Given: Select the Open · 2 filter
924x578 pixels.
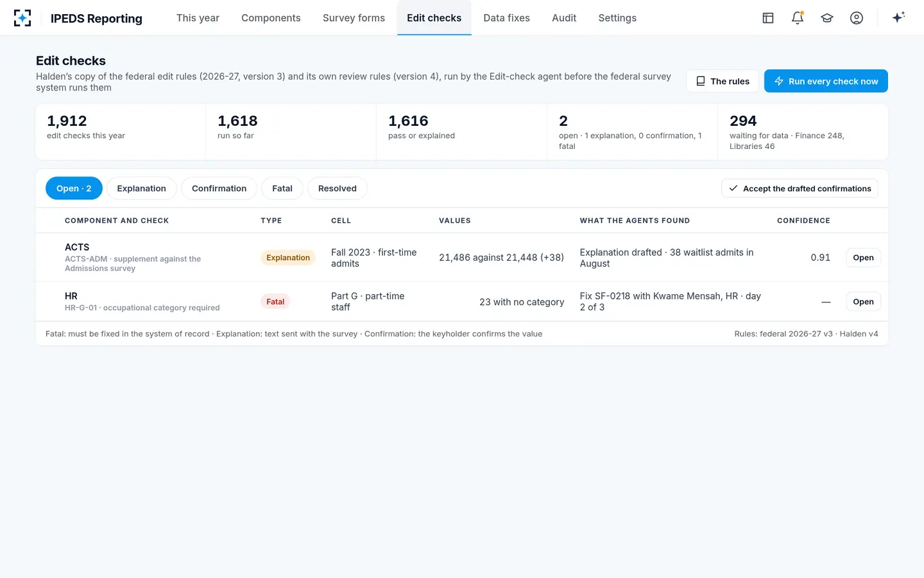Looking at the screenshot, I should (74, 188).
